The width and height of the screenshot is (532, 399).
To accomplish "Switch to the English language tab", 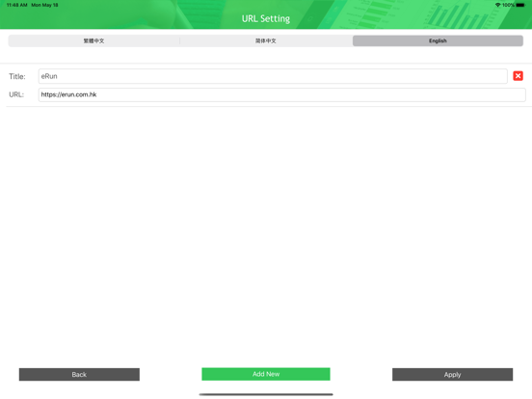I will coord(438,40).
